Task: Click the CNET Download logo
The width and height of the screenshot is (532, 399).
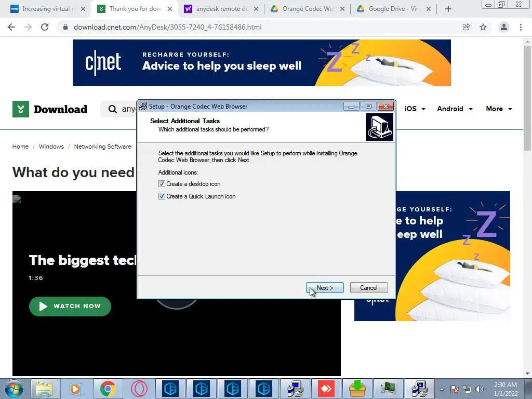Action: (x=50, y=109)
